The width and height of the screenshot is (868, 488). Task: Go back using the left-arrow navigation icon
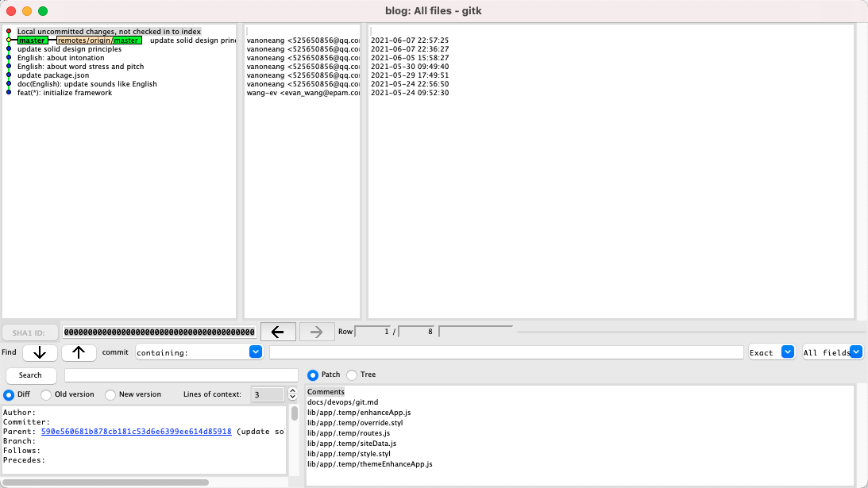point(278,331)
